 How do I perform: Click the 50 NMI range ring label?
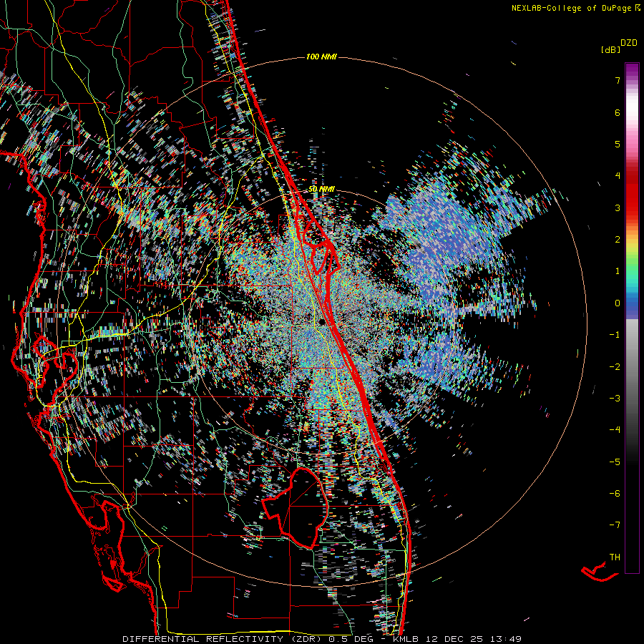[x=321, y=189]
